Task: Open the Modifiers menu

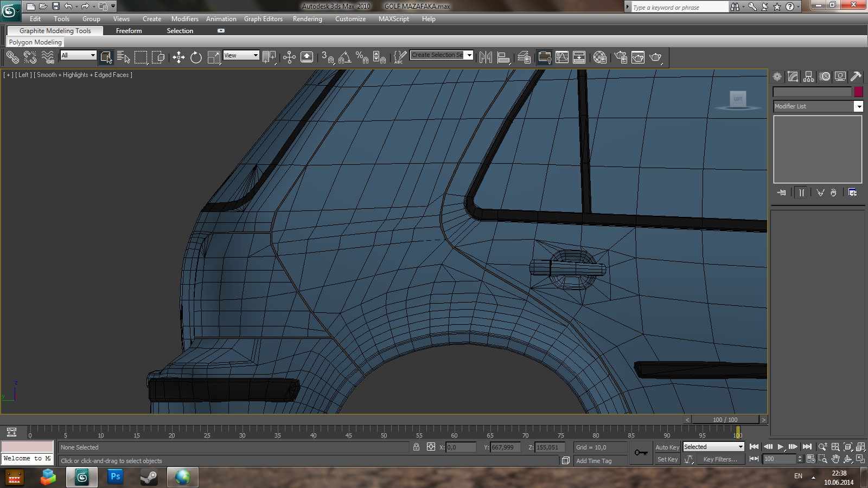Action: click(x=184, y=19)
